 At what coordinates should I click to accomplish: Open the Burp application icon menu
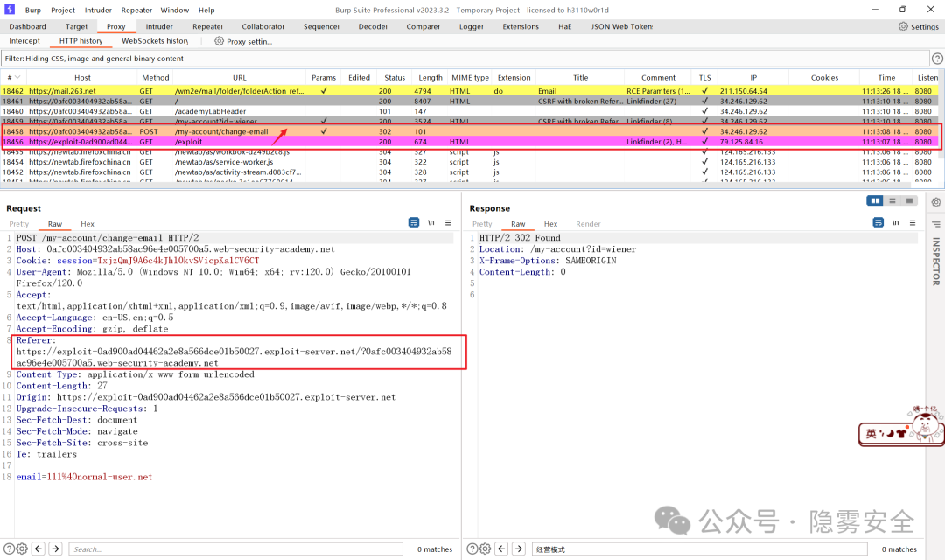click(9, 10)
